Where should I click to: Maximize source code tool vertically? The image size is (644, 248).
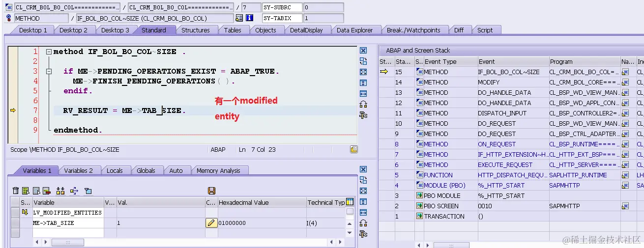pos(363,83)
